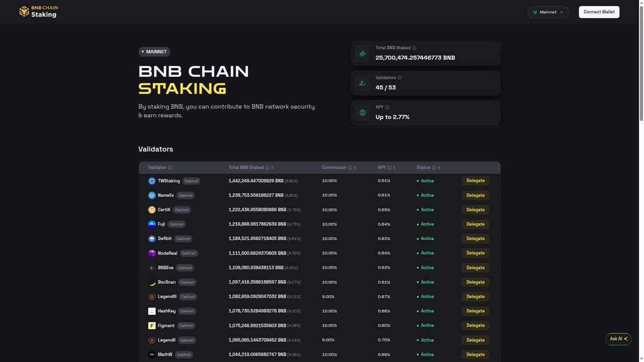644x362 pixels.
Task: Click the HashKey validator name
Action: (167, 311)
